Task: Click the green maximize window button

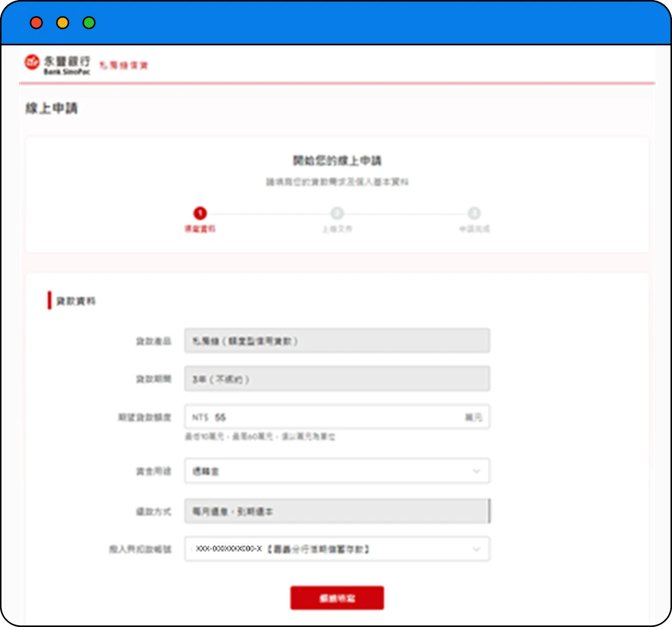Action: coord(89,23)
